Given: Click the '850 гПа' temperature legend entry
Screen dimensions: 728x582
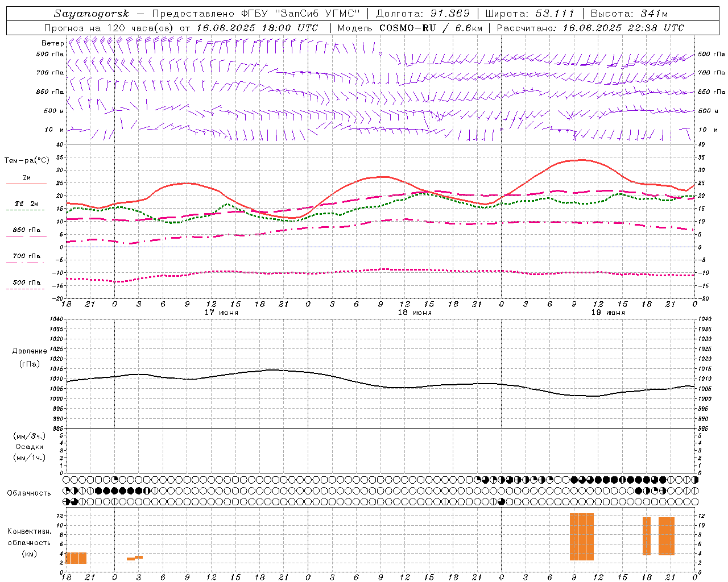Looking at the screenshot, I should point(26,230).
